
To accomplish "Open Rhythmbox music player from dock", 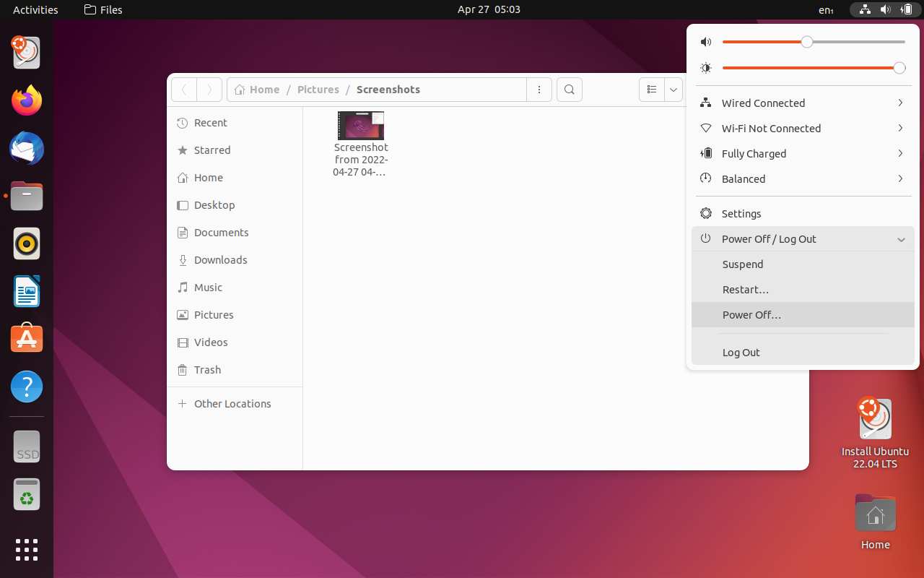I will pyautogui.click(x=27, y=243).
